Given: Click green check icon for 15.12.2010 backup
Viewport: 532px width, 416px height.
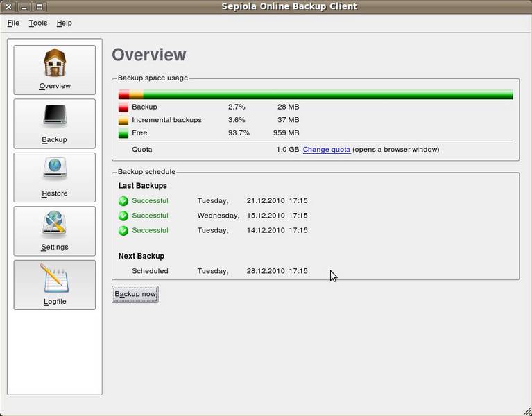Looking at the screenshot, I should pos(123,216).
